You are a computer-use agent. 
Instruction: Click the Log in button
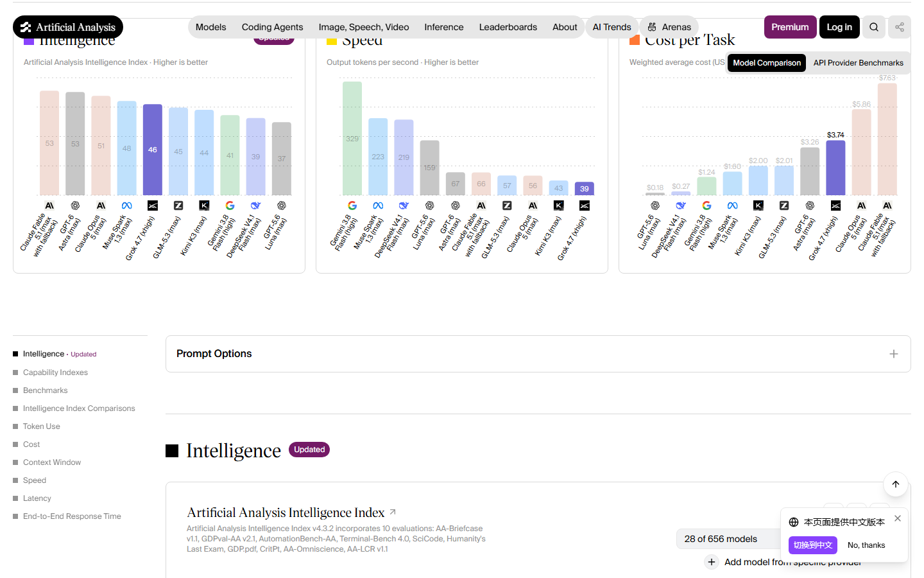point(839,27)
